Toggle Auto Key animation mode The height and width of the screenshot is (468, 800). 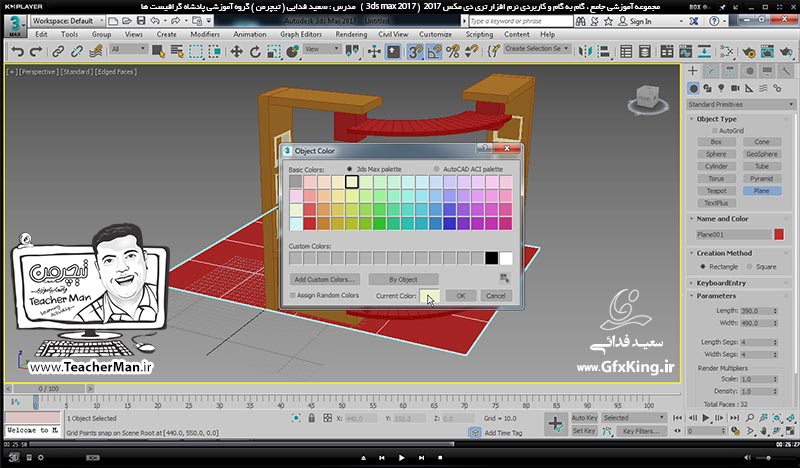584,417
